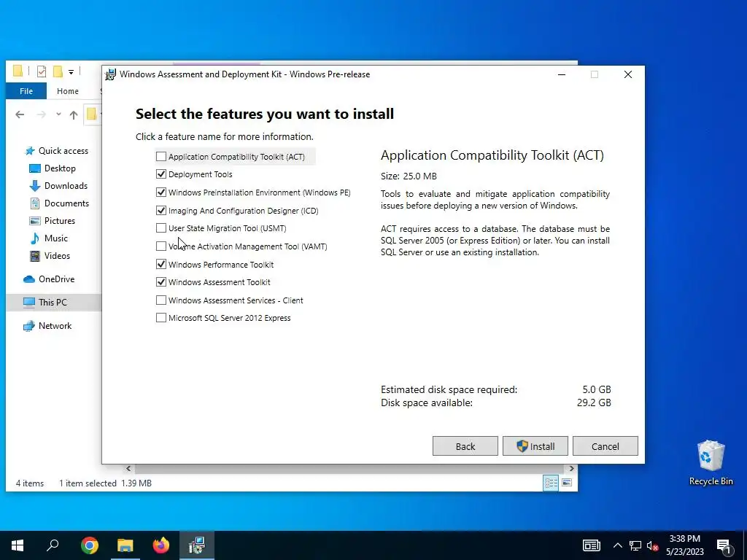The image size is (747, 560).
Task: Open notification center icon
Action: [724, 545]
